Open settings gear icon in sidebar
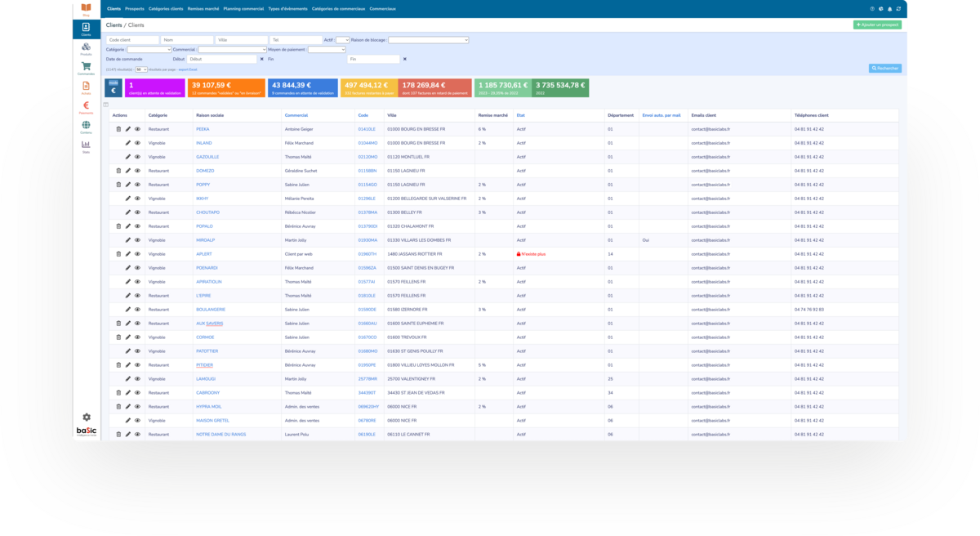980x536 pixels. (87, 418)
